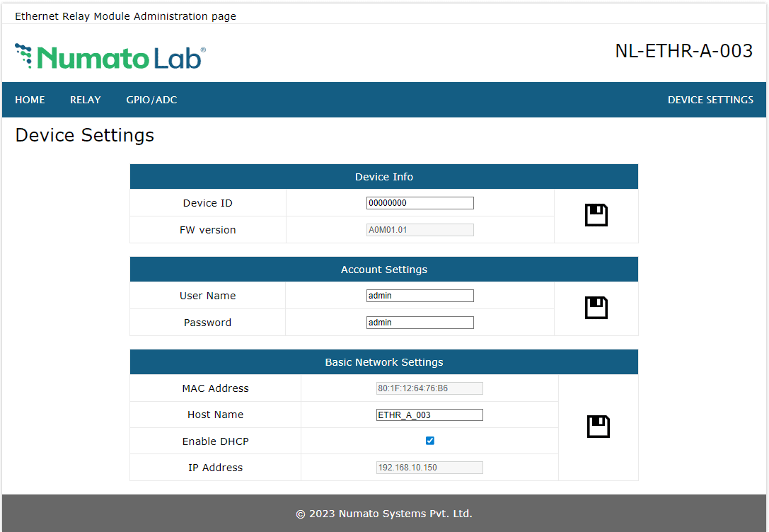769x532 pixels.
Task: Click the Account Settings section header
Action: [x=383, y=270]
